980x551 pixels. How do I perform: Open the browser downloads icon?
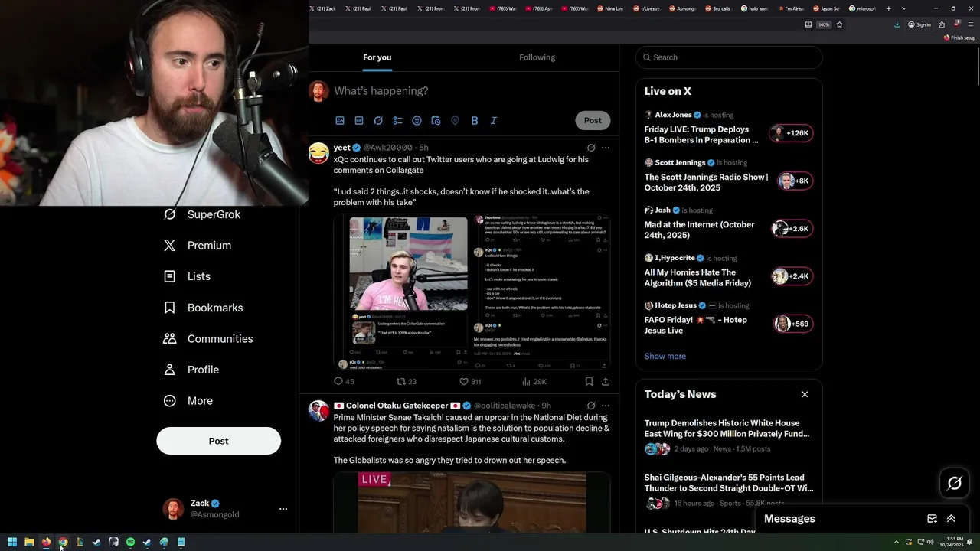pos(897,24)
